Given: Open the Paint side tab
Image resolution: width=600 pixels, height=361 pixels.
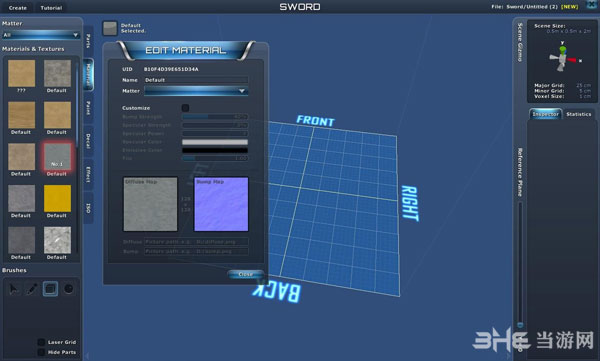Looking at the screenshot, I should coord(88,108).
